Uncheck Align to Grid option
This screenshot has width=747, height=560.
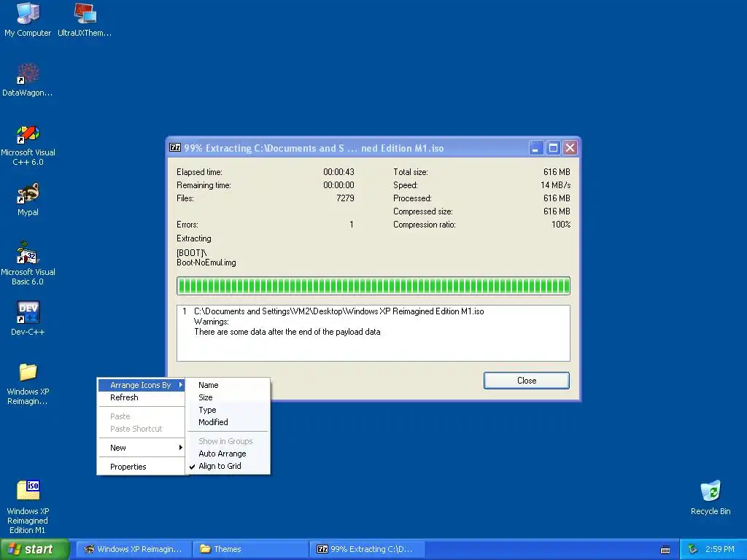coord(228,466)
